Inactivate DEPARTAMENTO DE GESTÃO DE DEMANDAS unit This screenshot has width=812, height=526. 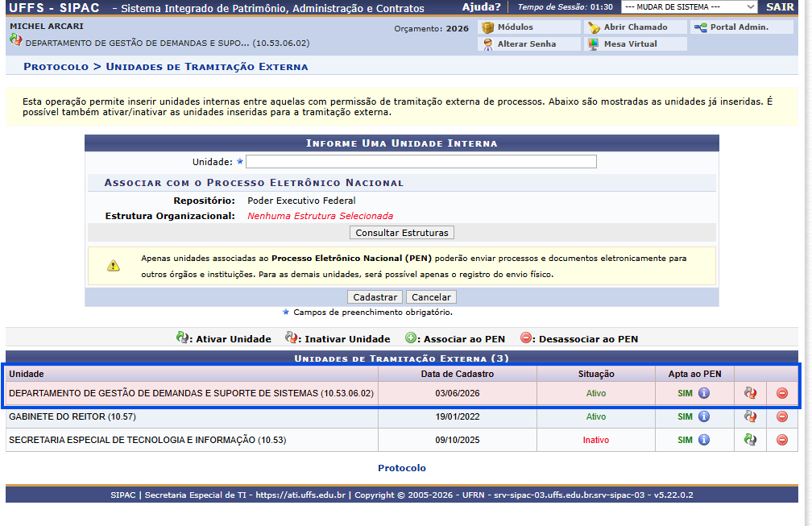click(x=750, y=393)
